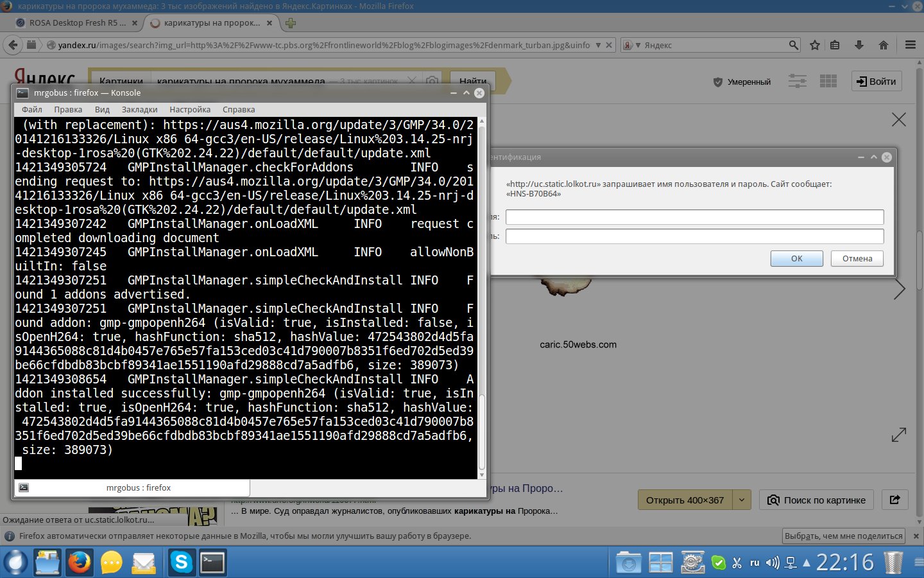
Task: Close the Yandex image viewer
Action: point(899,119)
